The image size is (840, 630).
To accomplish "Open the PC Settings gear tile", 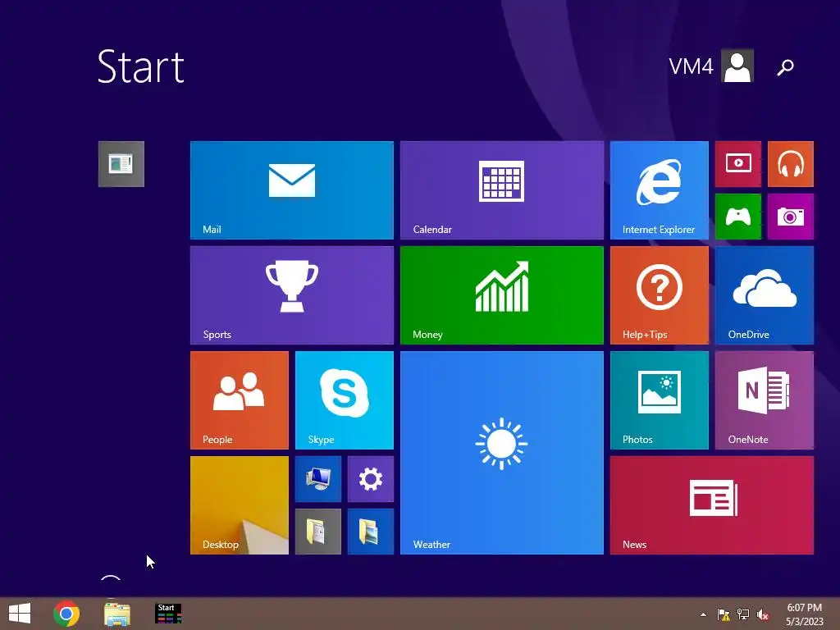I will point(371,479).
